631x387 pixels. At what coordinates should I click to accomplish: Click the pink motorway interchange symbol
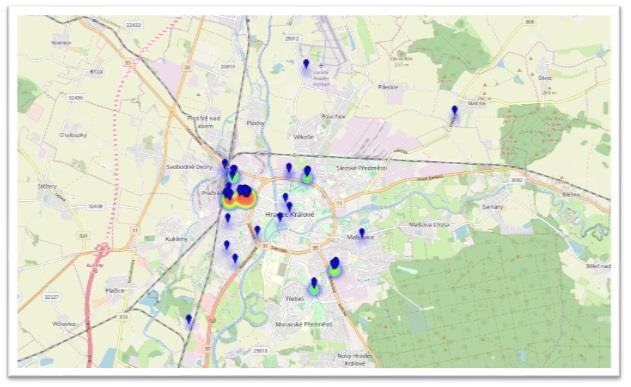coord(102,250)
